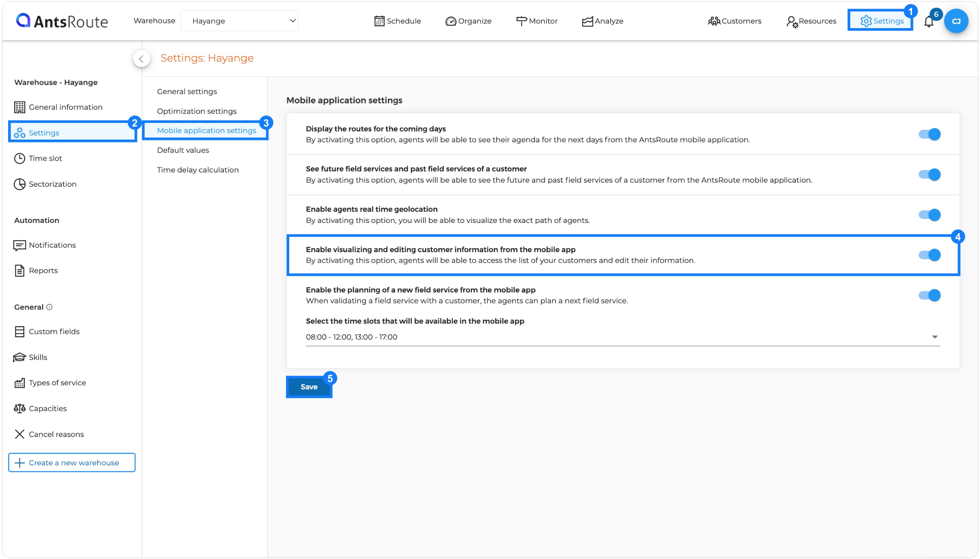Screen dimensions: 980x559
Task: Toggle agents real time geolocation
Action: point(930,215)
